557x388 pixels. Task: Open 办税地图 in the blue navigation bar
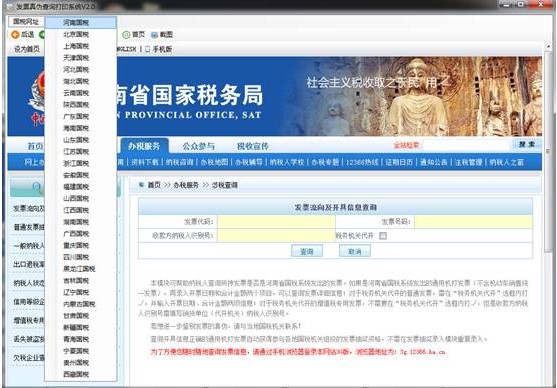(x=214, y=162)
